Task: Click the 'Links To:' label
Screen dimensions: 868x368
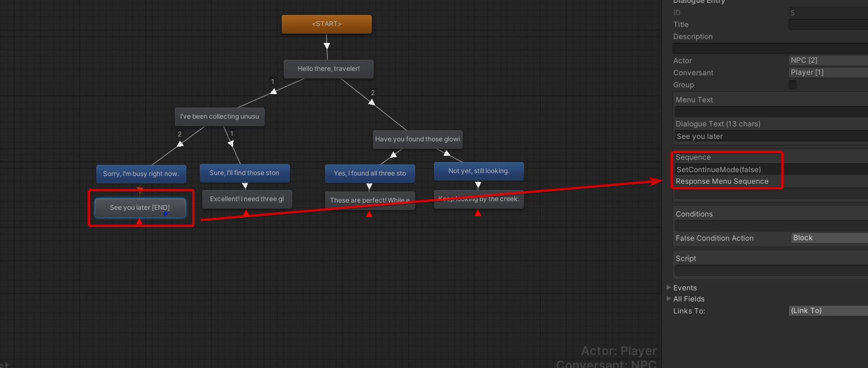Action: tap(689, 311)
